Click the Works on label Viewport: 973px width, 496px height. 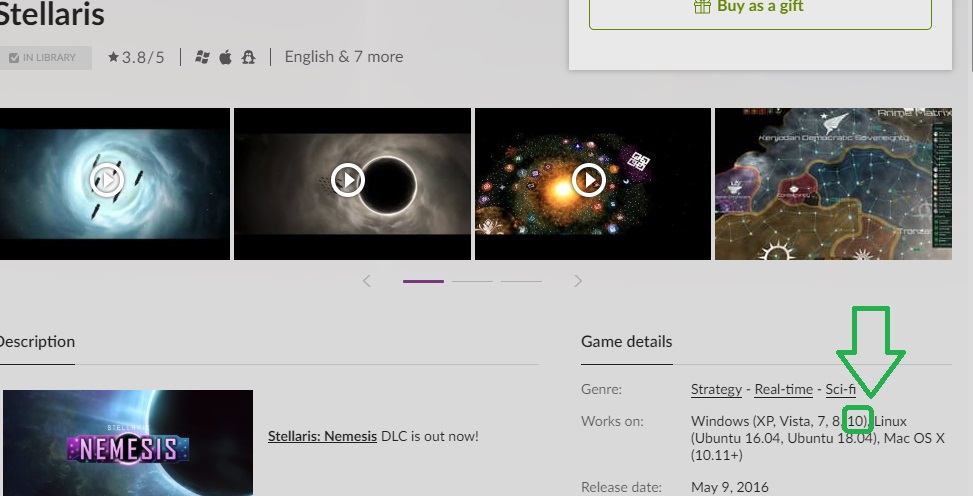click(612, 422)
